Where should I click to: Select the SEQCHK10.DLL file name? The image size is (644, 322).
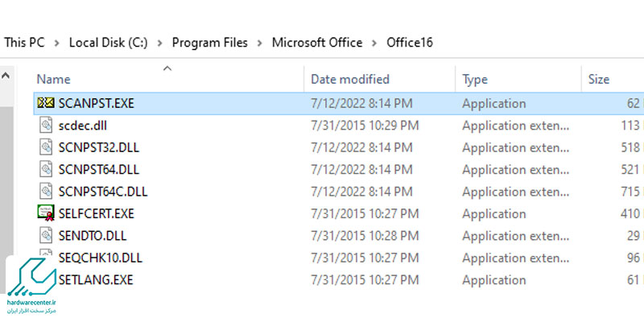(x=100, y=258)
